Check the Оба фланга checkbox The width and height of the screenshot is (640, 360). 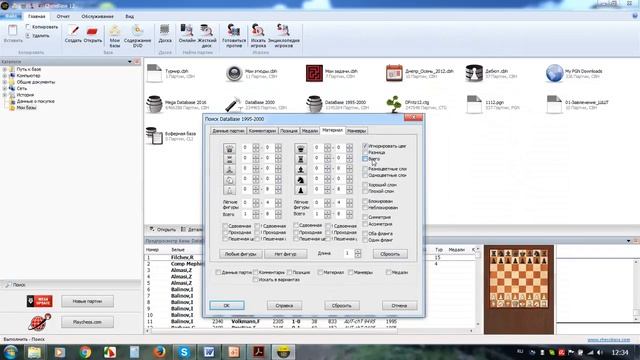(365, 233)
